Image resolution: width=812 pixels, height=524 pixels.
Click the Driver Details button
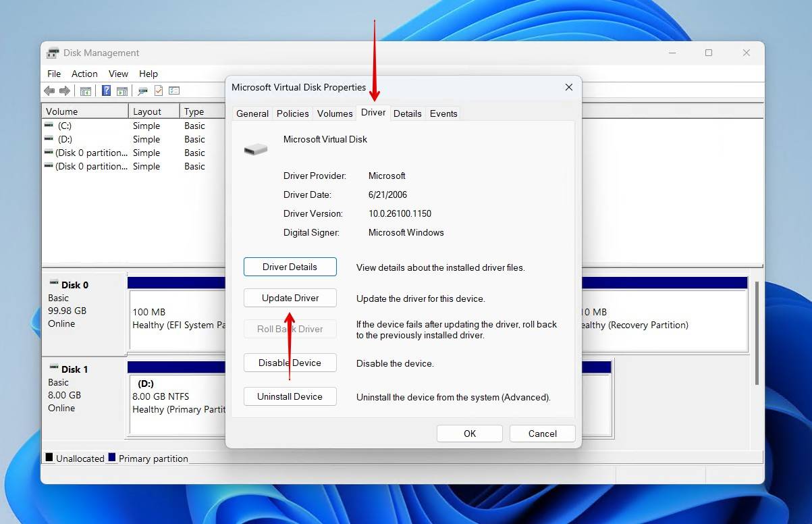290,267
